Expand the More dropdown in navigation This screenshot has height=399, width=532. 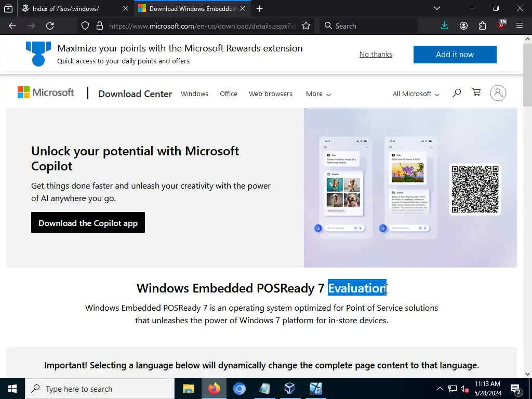pos(318,94)
